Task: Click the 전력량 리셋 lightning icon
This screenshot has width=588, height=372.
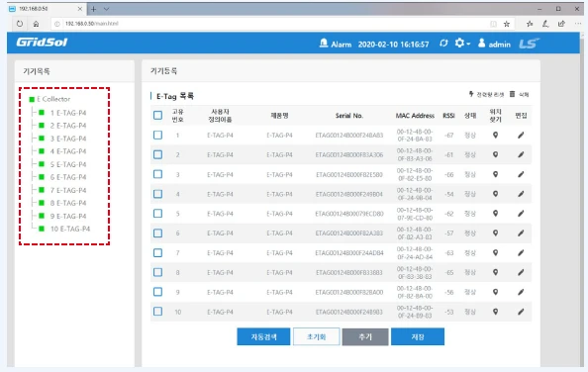Action: point(471,94)
